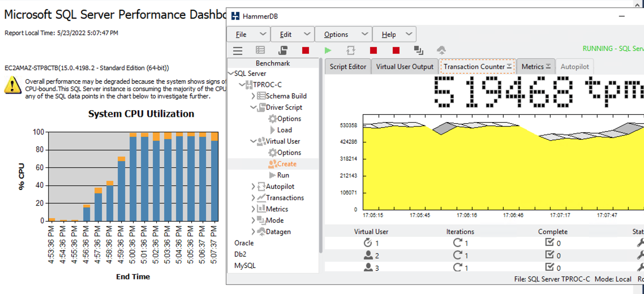Click the 5:00:36 PM CPU bar
The image size is (644, 294).
tap(132, 177)
